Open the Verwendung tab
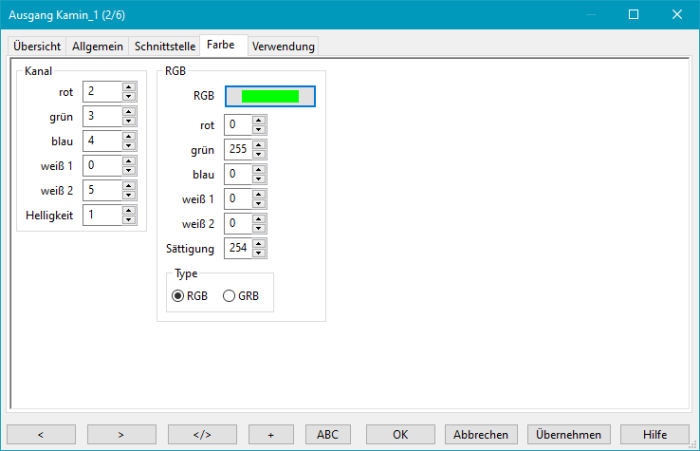This screenshot has height=451, width=700. pyautogui.click(x=283, y=46)
